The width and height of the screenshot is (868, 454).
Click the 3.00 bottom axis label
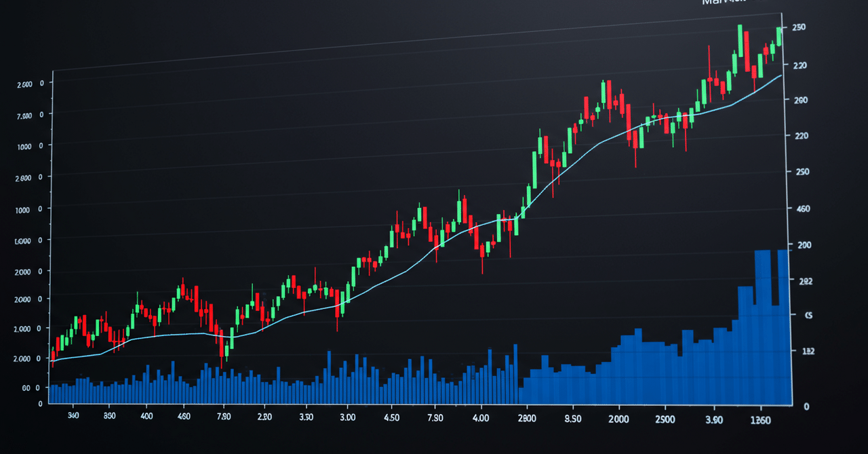pyautogui.click(x=348, y=417)
